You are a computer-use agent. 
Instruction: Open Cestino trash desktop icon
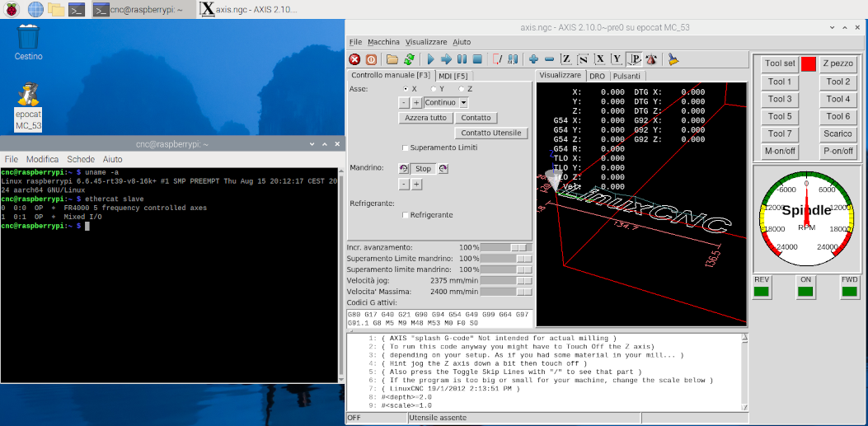coord(29,42)
